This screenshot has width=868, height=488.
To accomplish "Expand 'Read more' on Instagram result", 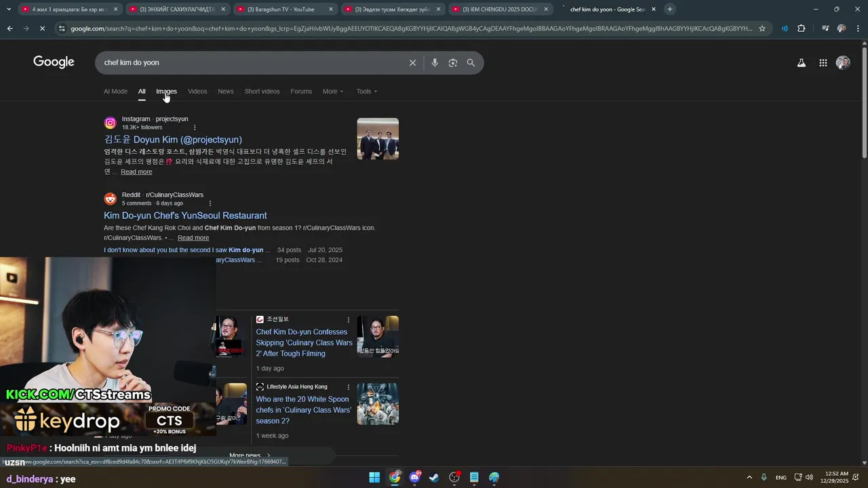I will (x=136, y=172).
